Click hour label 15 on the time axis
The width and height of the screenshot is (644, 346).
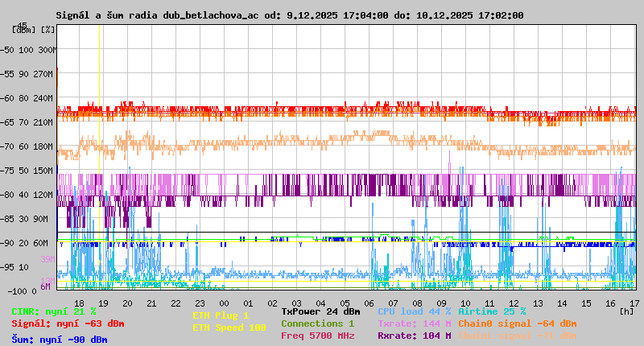(587, 303)
